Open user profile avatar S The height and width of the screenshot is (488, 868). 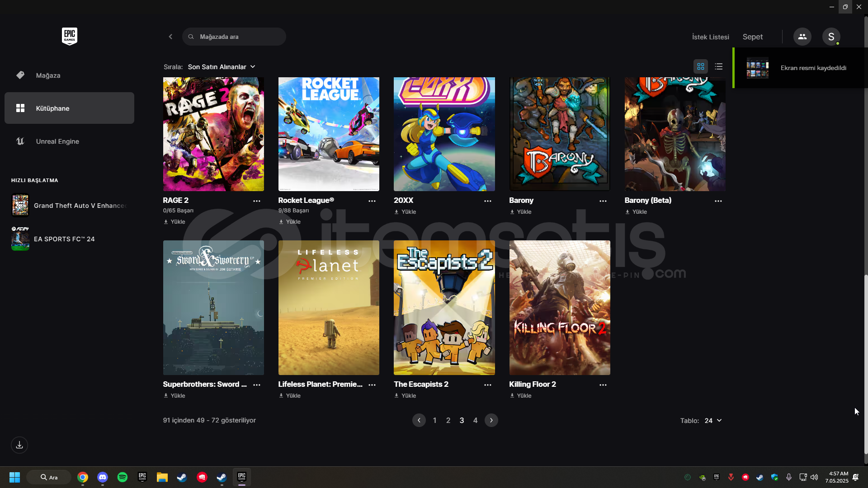(x=831, y=37)
